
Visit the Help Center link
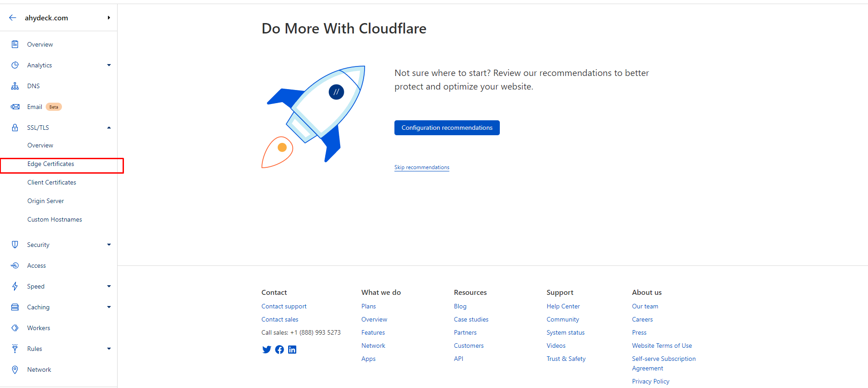(563, 306)
